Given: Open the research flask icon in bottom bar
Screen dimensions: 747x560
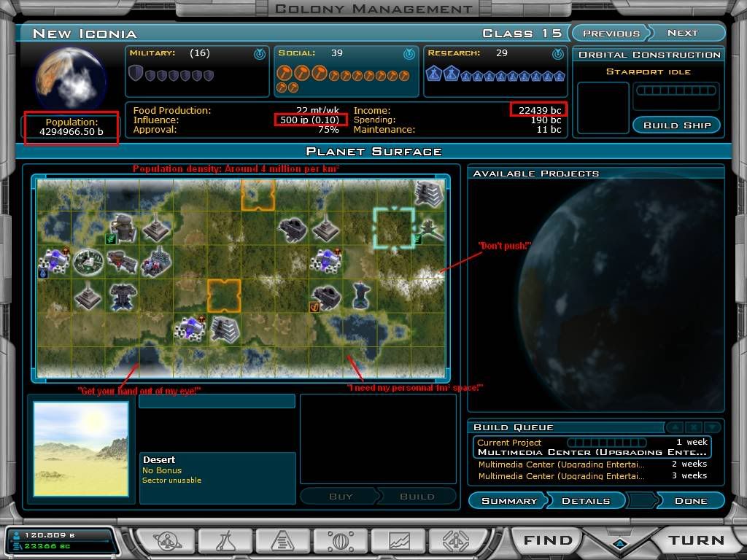Looking at the screenshot, I should [225, 541].
